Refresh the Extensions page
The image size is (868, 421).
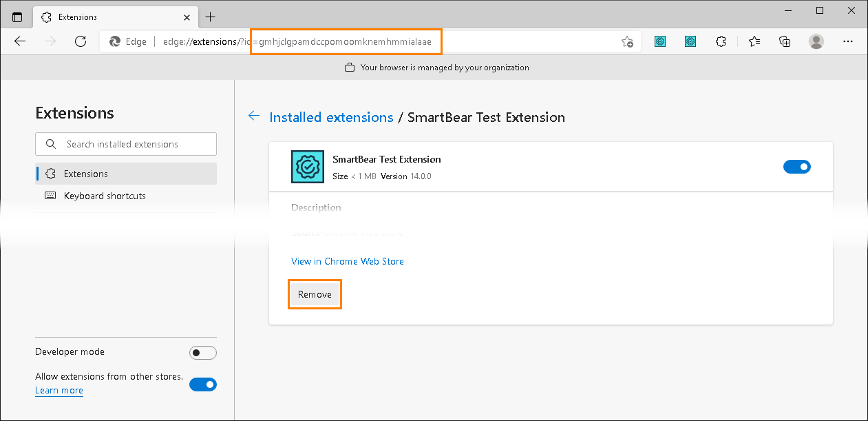click(81, 41)
